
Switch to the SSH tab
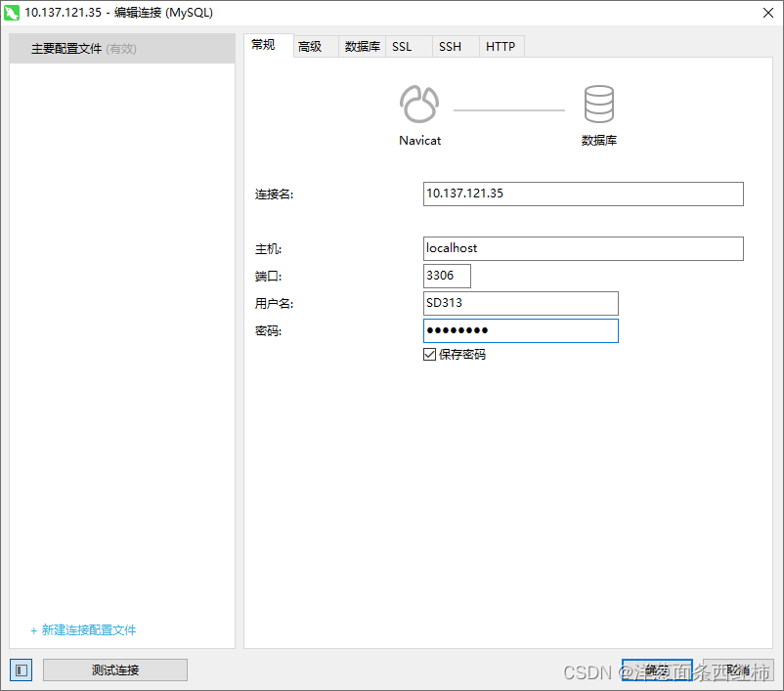(x=456, y=47)
